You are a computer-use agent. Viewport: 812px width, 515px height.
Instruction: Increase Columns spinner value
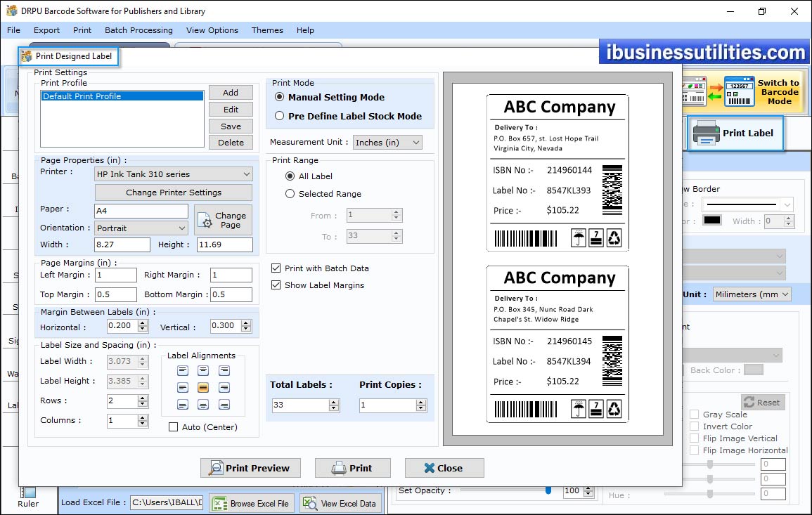(143, 417)
